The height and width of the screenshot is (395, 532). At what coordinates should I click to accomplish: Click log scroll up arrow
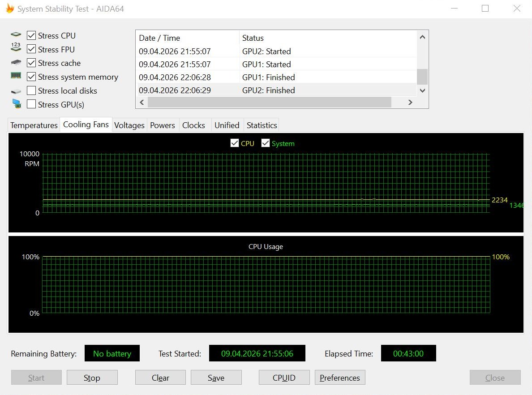[422, 37]
